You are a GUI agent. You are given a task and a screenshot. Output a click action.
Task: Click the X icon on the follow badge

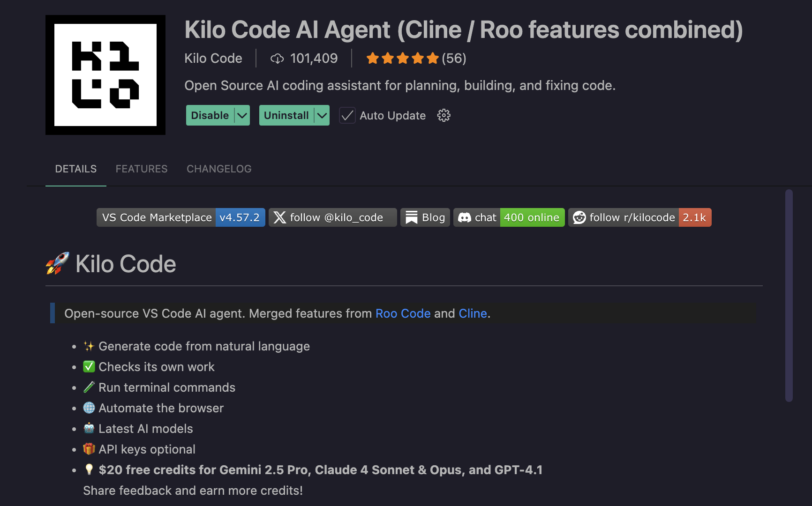pos(280,217)
